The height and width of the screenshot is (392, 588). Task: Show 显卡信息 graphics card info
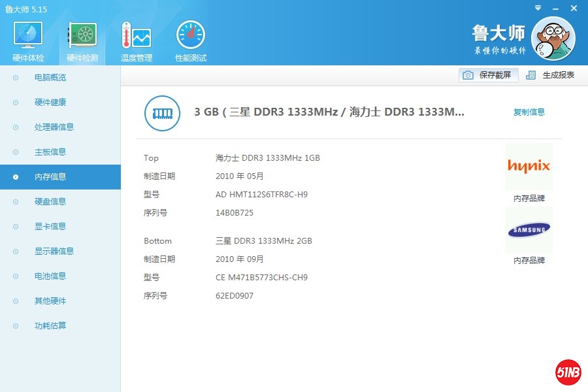[x=50, y=227]
